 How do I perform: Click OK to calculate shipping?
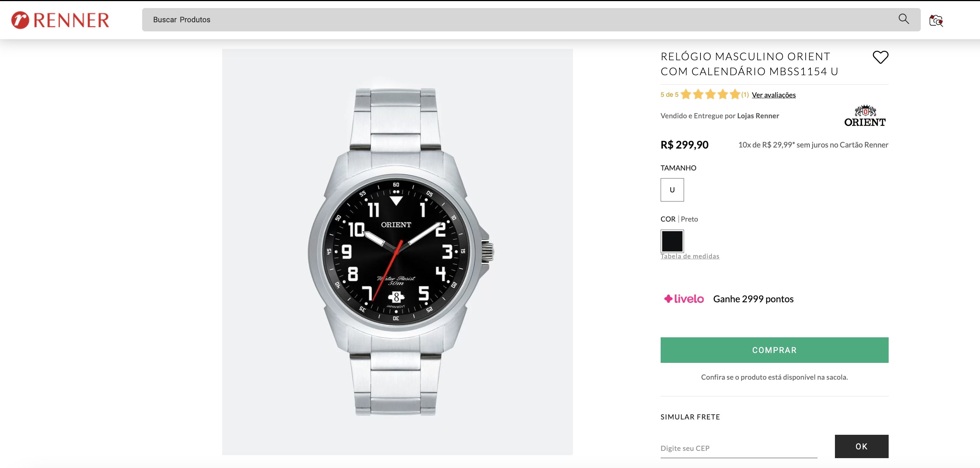tap(861, 446)
